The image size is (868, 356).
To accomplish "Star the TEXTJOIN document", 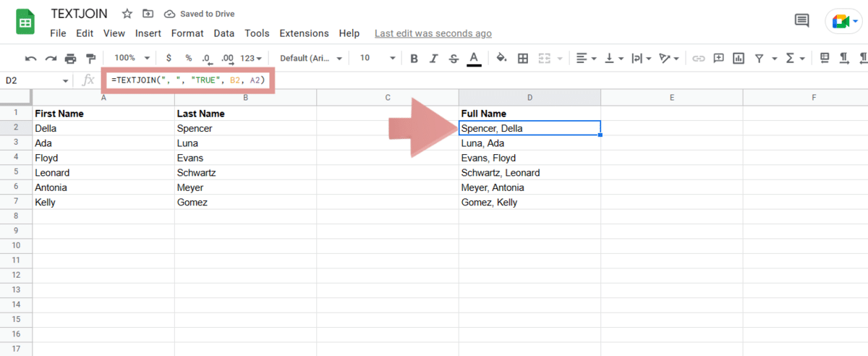I will [x=127, y=14].
